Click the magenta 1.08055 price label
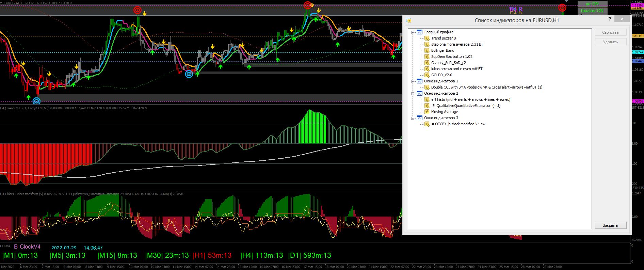The image size is (644, 270). (x=638, y=101)
